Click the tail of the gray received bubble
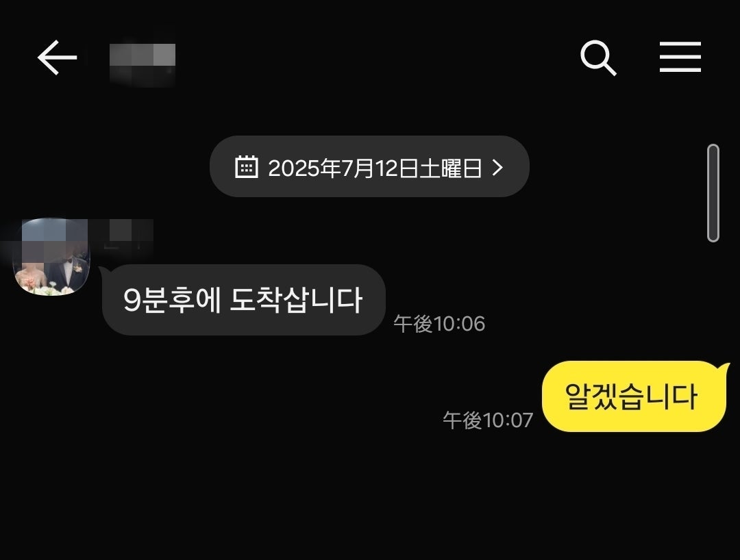The height and width of the screenshot is (560, 740). pos(105,272)
